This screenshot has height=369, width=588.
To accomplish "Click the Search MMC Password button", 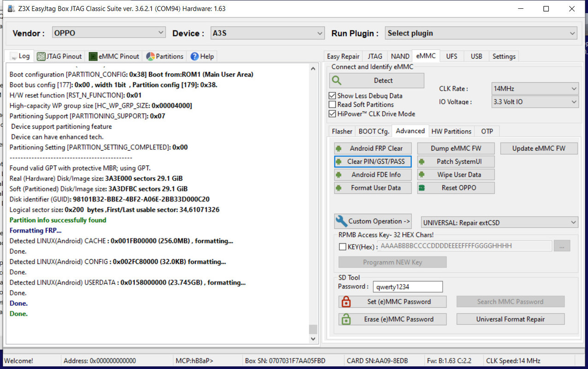I will coord(510,302).
